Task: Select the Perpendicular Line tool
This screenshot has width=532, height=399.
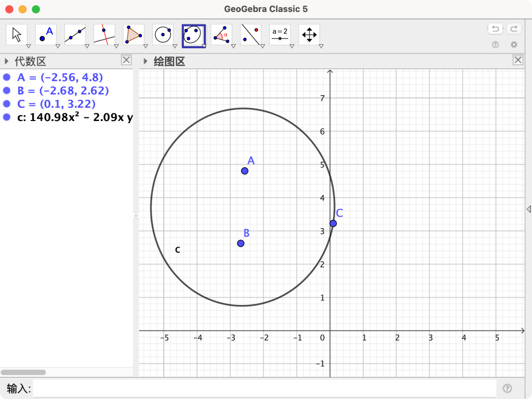Action: coord(104,35)
